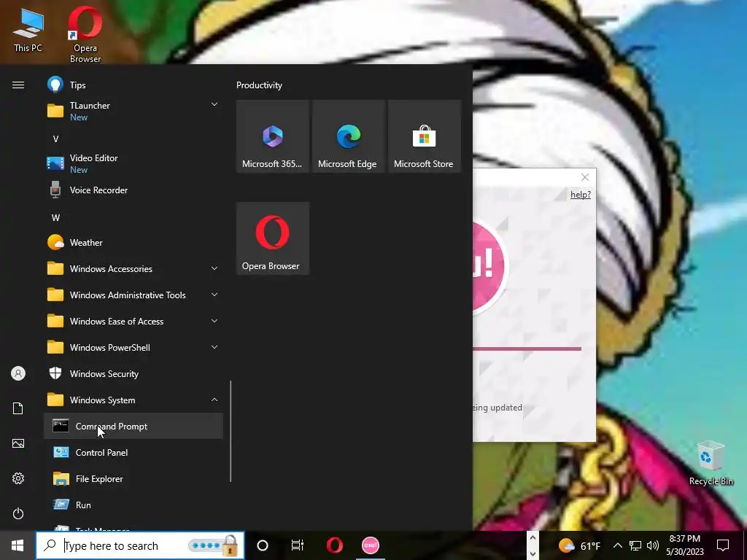Jump to the W letter index

55,217
